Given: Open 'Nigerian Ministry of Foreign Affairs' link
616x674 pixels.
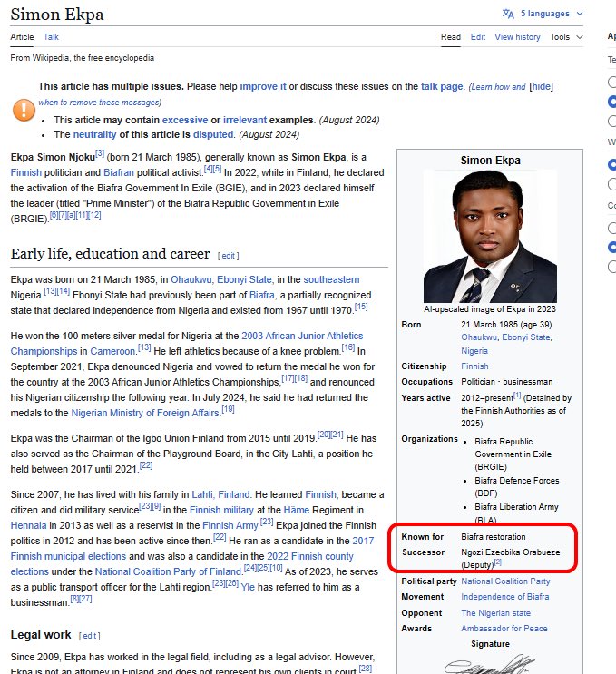Looking at the screenshot, I should click(145, 413).
